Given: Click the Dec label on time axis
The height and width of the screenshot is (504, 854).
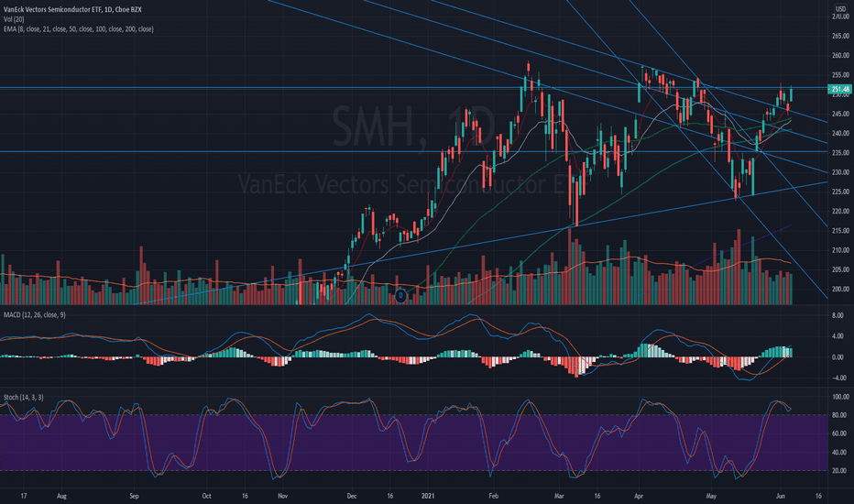Looking at the screenshot, I should pyautogui.click(x=352, y=497).
